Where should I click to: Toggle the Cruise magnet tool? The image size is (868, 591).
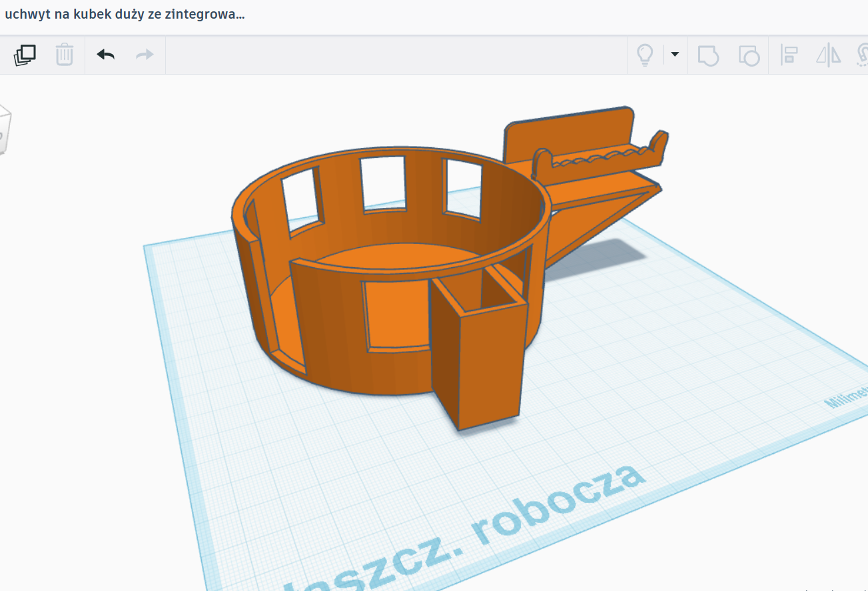coord(862,55)
